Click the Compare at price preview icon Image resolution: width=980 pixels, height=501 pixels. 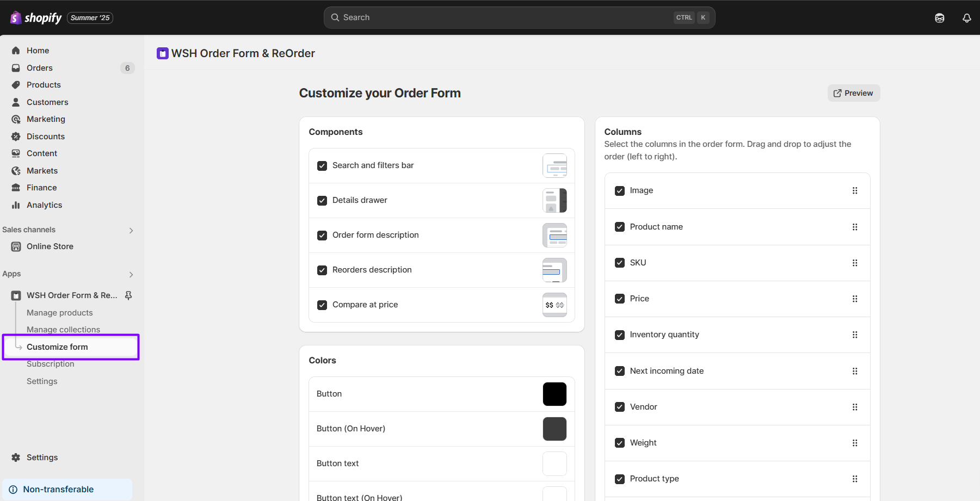click(x=554, y=305)
